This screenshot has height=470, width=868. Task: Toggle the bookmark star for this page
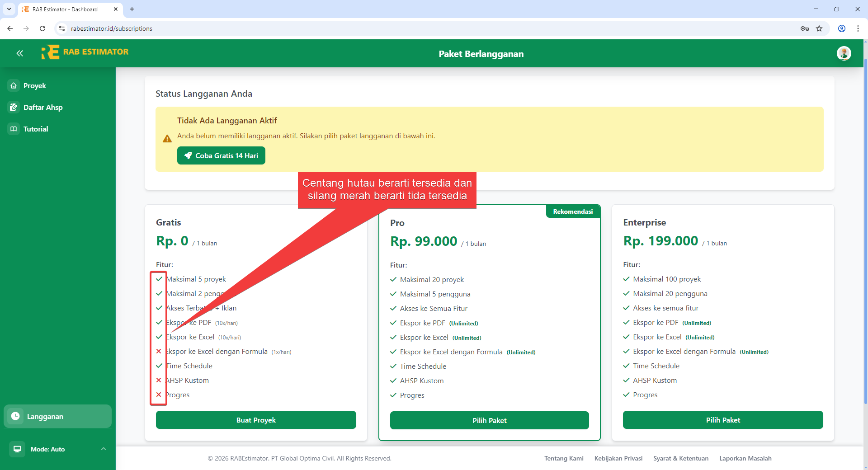(x=819, y=28)
